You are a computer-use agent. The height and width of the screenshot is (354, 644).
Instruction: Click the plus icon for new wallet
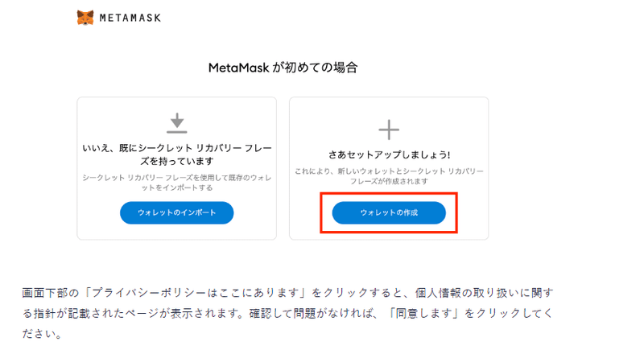389,130
